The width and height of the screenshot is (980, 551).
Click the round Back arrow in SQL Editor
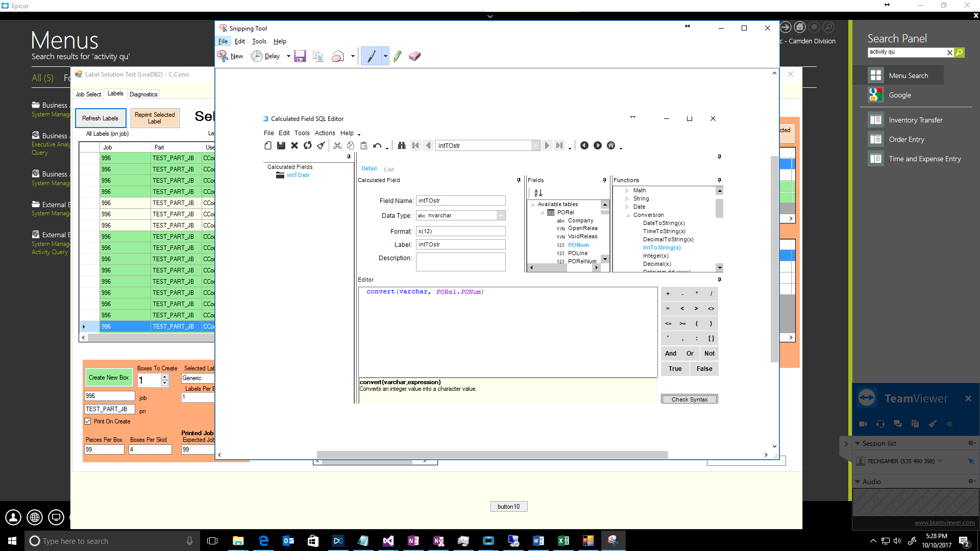click(584, 145)
